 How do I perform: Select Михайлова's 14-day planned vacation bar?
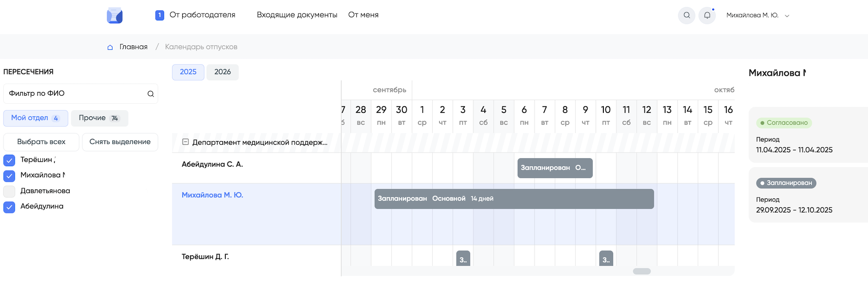[x=514, y=199]
